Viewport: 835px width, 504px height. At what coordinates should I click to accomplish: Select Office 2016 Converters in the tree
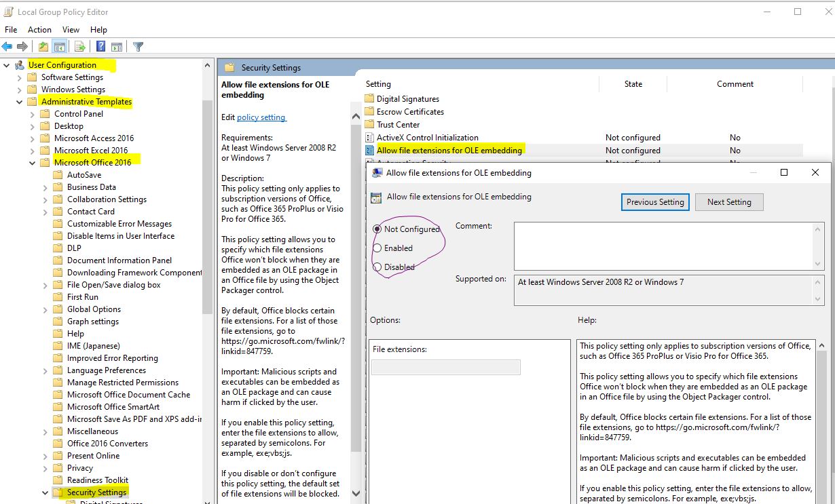pos(107,444)
